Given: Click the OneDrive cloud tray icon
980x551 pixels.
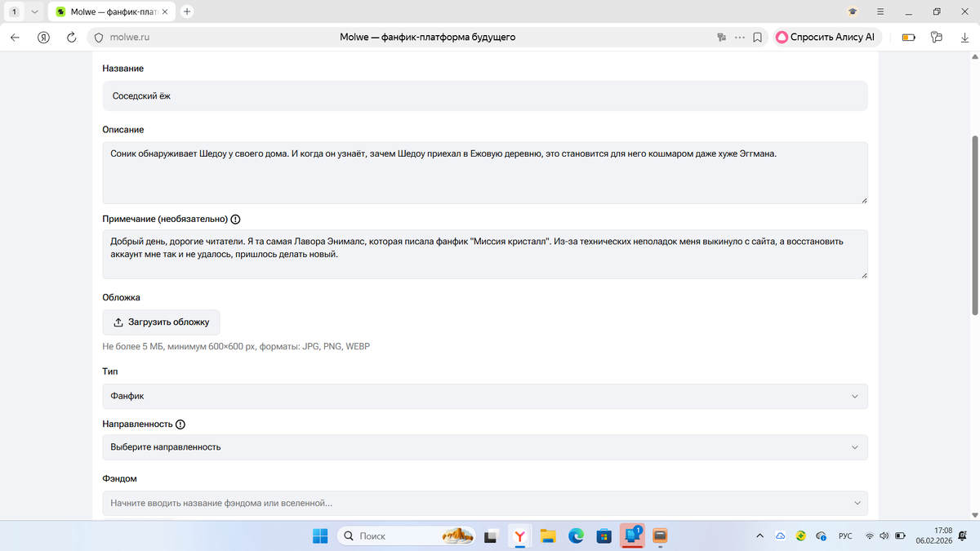Looking at the screenshot, I should pyautogui.click(x=781, y=535).
